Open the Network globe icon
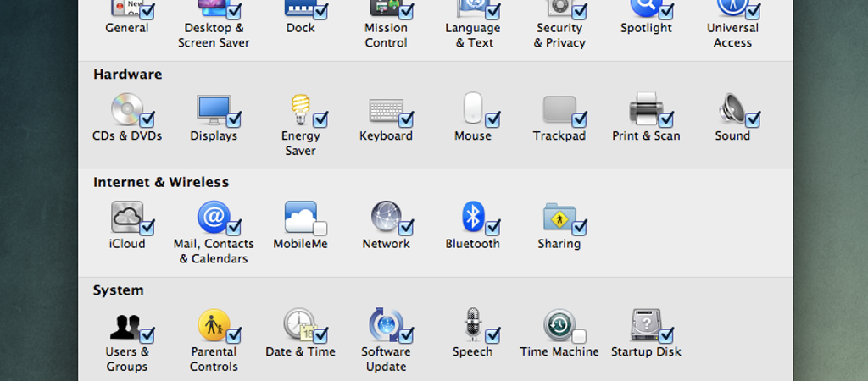This screenshot has height=381, width=868. [x=386, y=217]
